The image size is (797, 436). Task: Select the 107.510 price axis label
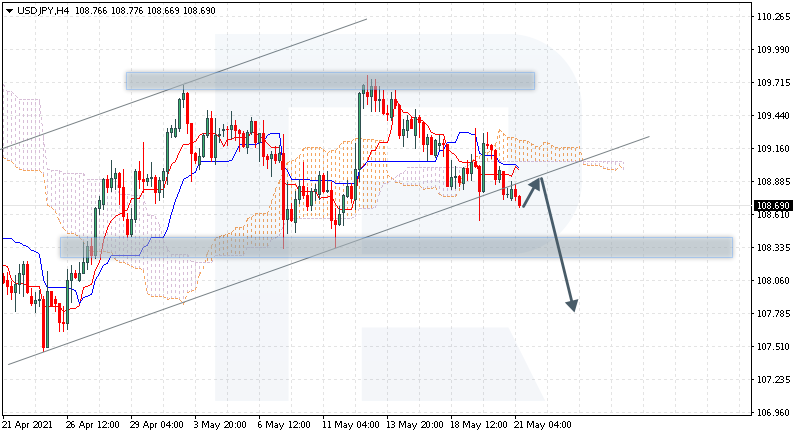pyautogui.click(x=773, y=347)
